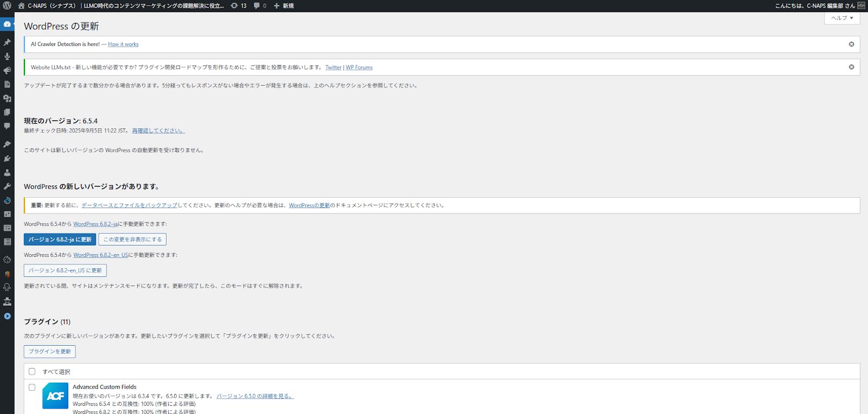
Task: Open Plugins plug sidebar icon
Action: [7, 158]
